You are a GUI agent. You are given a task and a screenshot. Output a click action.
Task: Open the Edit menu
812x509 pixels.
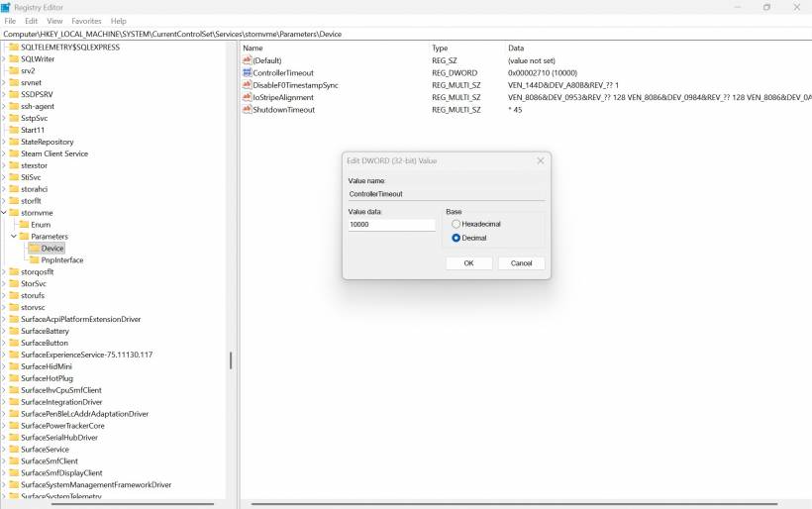(x=32, y=21)
